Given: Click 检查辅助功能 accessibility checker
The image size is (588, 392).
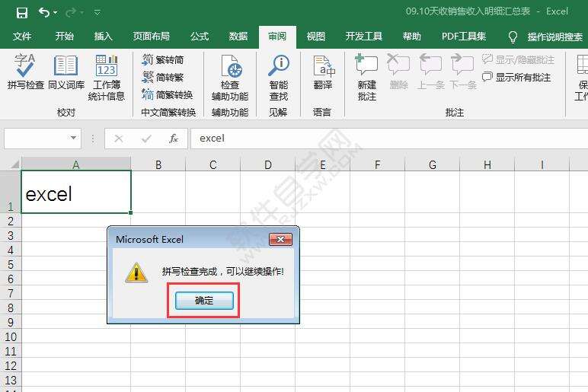Looking at the screenshot, I should point(230,77).
